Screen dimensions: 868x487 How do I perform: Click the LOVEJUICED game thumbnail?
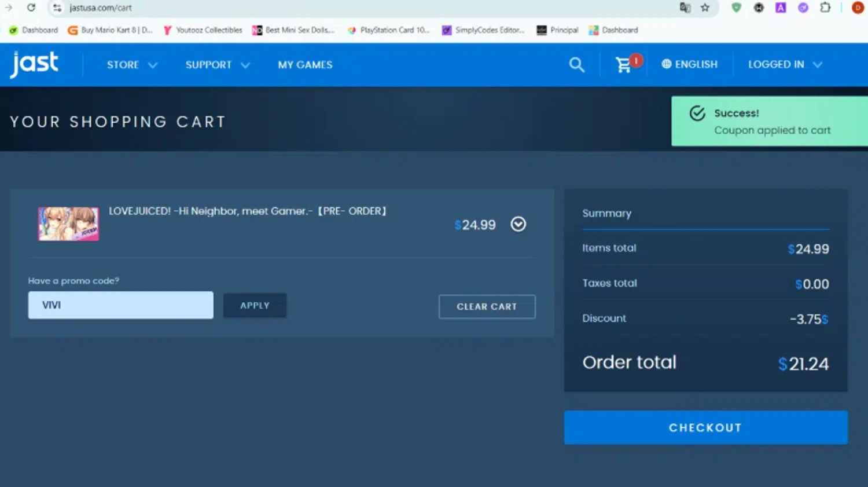click(x=68, y=224)
